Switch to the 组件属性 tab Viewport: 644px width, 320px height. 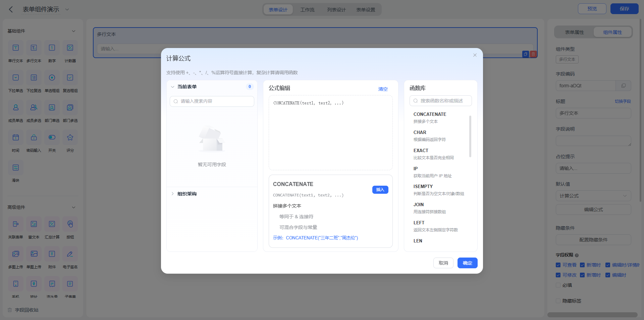(612, 32)
